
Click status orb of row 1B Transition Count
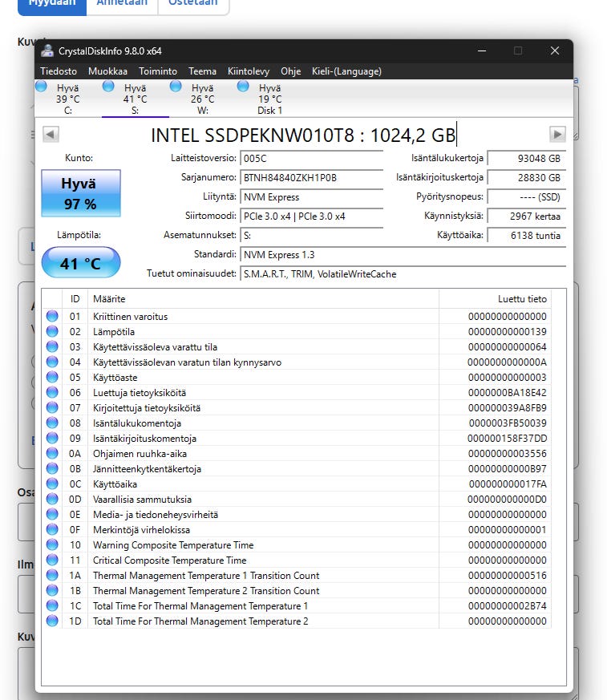[52, 590]
